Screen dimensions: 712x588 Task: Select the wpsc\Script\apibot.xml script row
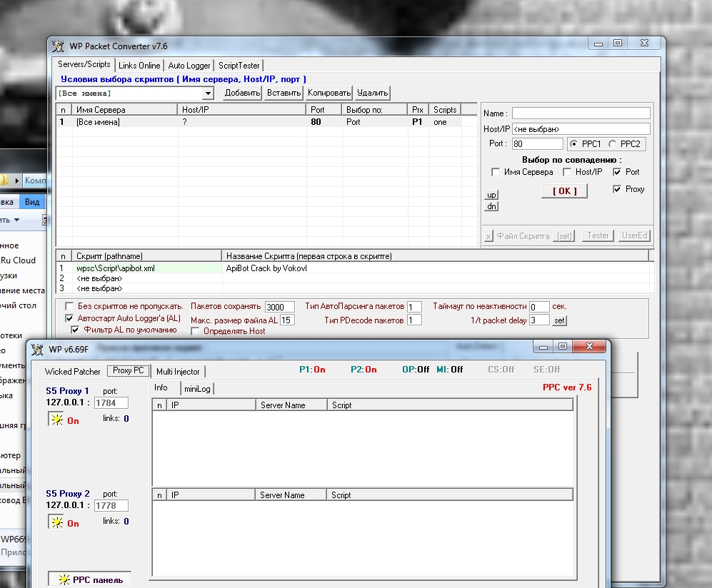115,268
